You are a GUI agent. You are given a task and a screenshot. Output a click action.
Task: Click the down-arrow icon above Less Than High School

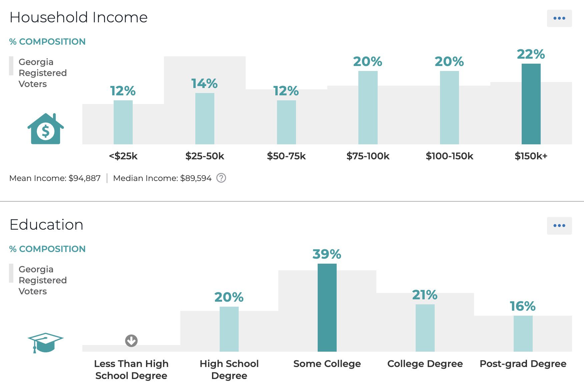coord(131,341)
